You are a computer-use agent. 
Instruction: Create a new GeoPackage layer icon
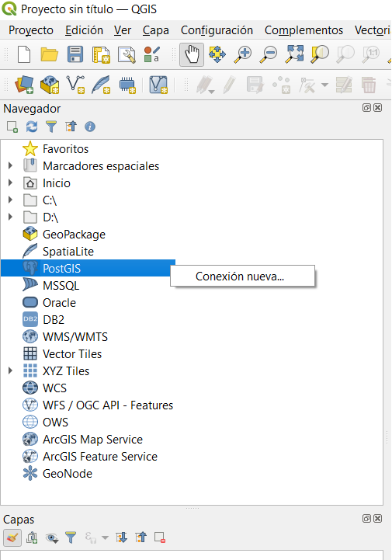pos(50,85)
